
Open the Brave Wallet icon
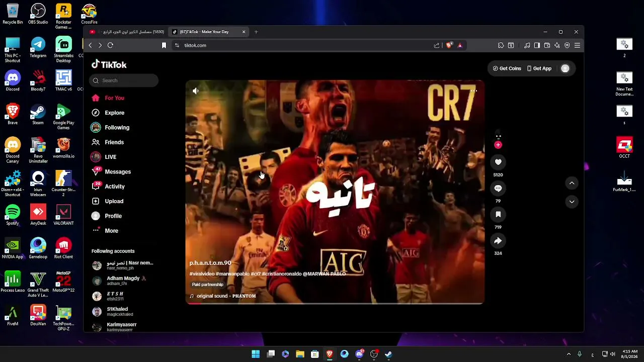click(547, 45)
